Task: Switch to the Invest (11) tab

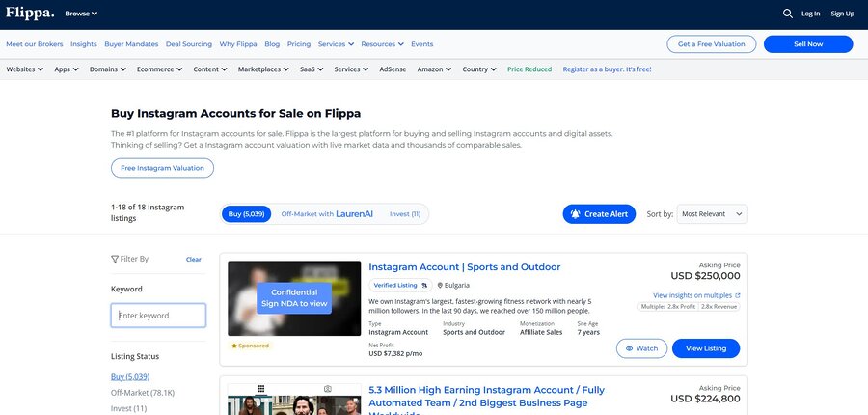Action: coord(404,214)
